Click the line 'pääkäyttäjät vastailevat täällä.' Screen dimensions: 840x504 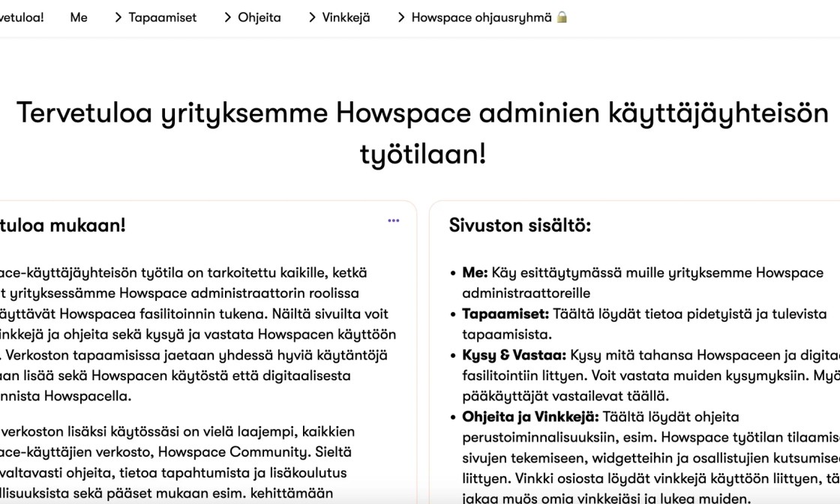click(565, 396)
